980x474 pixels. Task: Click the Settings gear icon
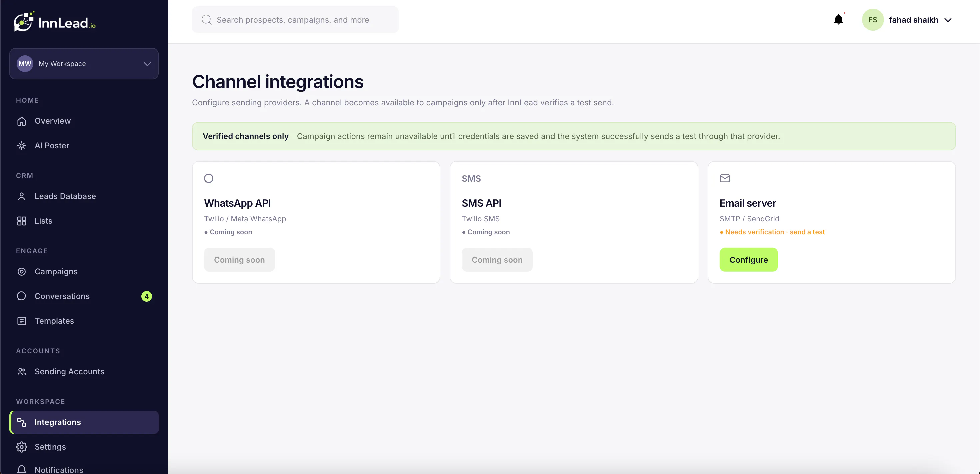coord(22,447)
